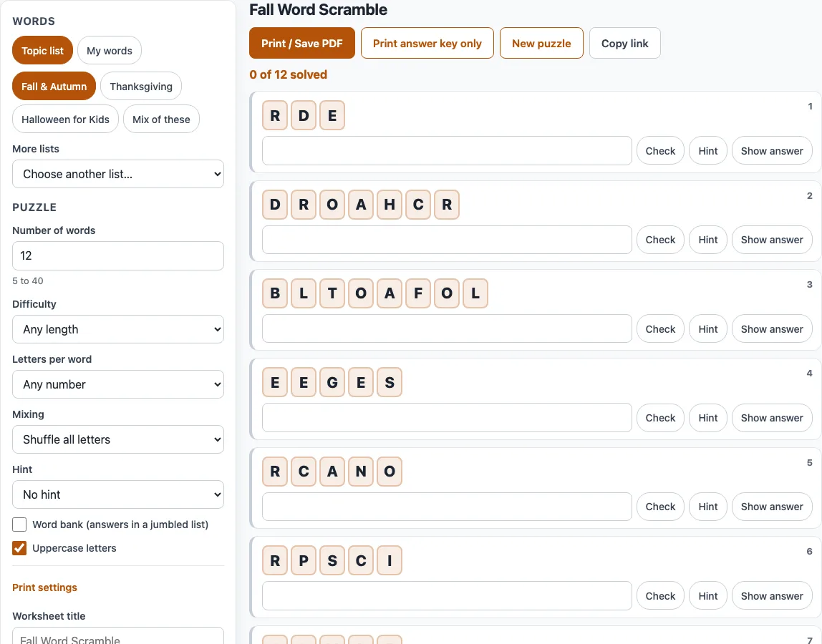Click the Number of words field
The height and width of the screenshot is (644, 822).
[118, 255]
